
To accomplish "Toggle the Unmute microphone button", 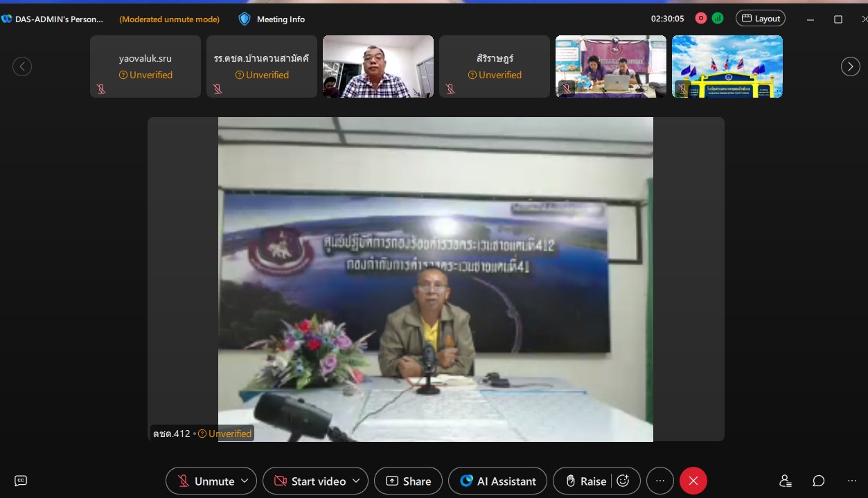I will pyautogui.click(x=205, y=481).
